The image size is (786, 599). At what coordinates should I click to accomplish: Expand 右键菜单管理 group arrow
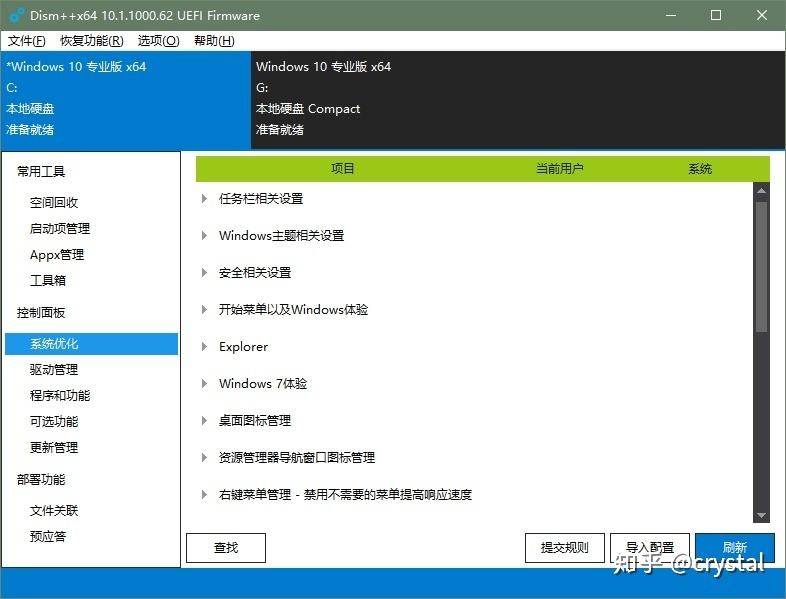204,494
